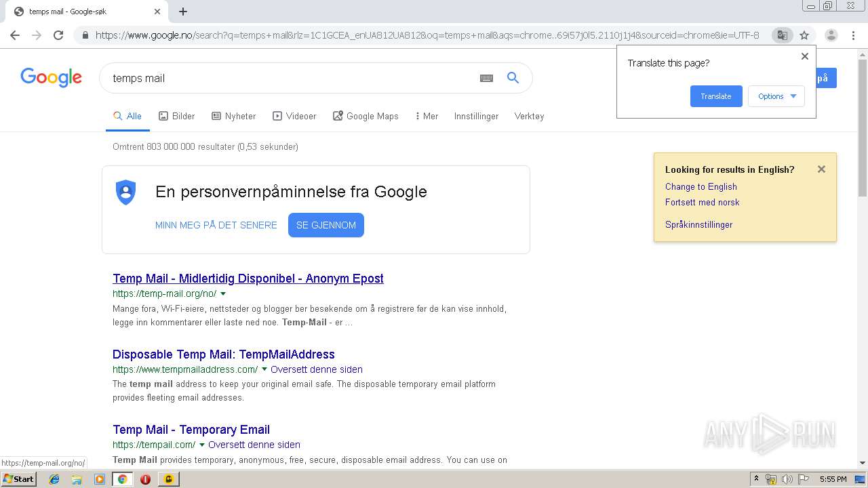Close the 'temps mail - Google-søk' tab

click(157, 12)
